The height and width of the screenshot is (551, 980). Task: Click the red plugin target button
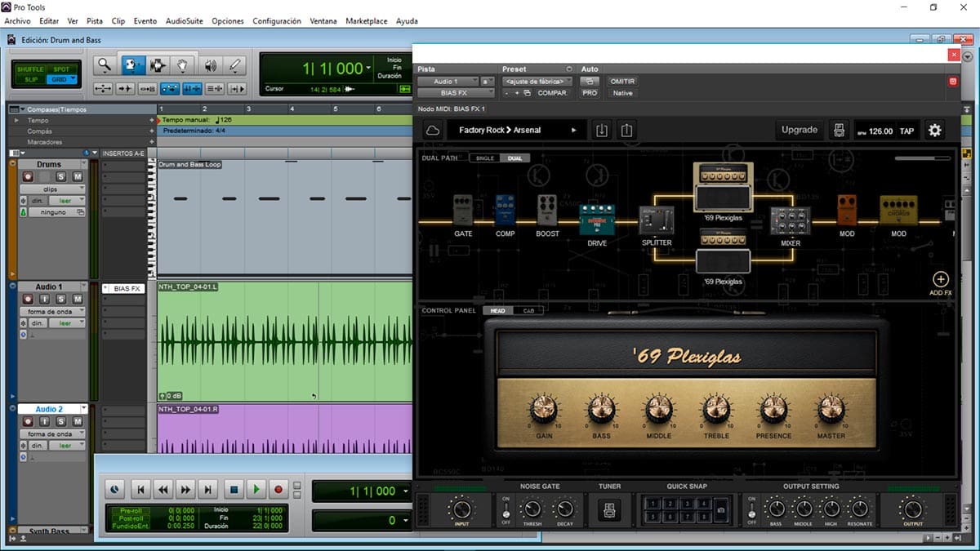pyautogui.click(x=952, y=82)
